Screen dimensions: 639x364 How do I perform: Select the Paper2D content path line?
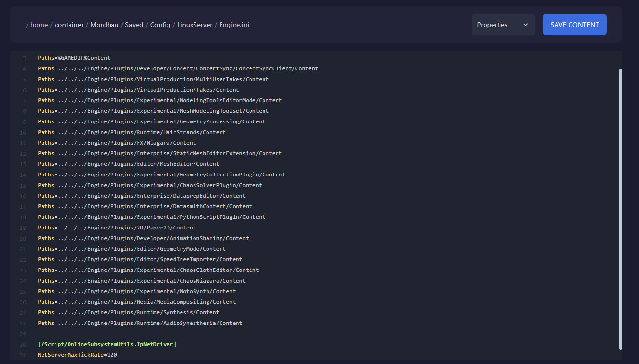[117, 228]
